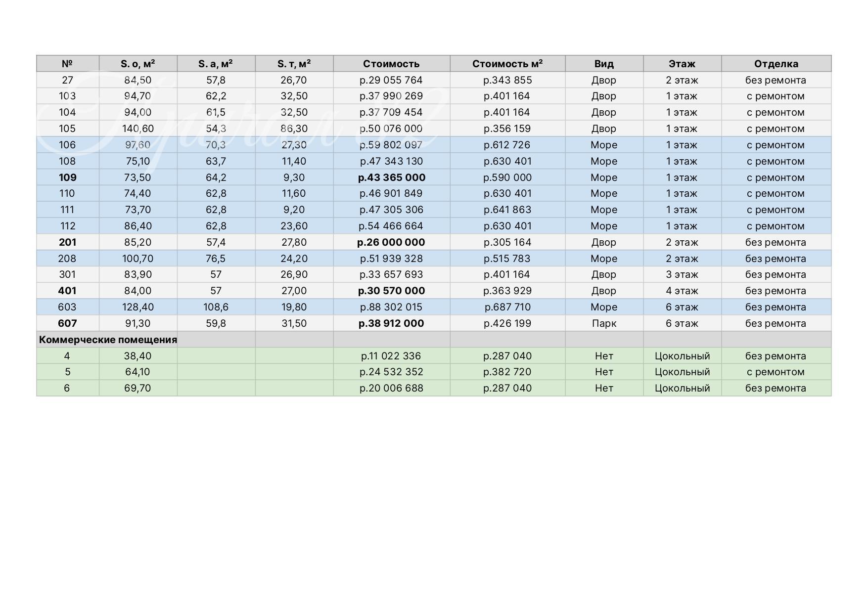Click the "№" header cell
868x613 pixels.
coord(67,64)
